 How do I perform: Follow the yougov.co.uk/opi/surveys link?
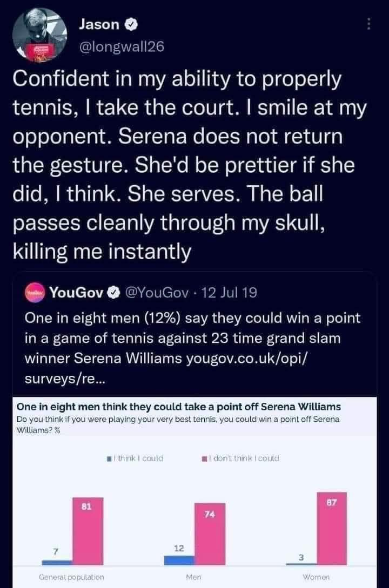[165, 368]
